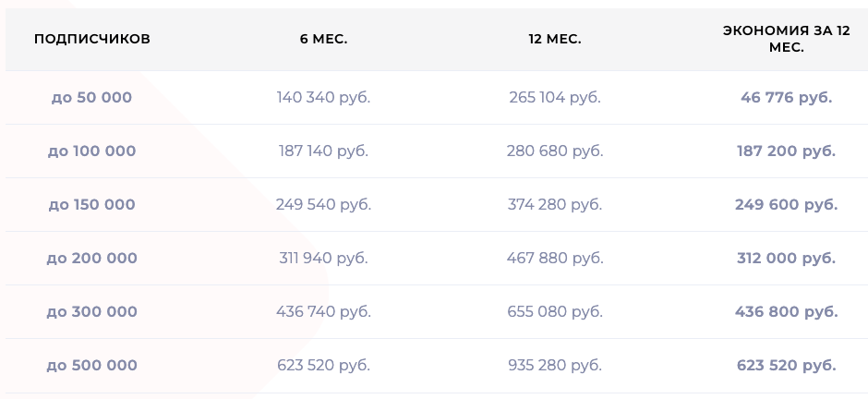The image size is (868, 399).
Task: Click the 46 776 руб. savings value
Action: (786, 97)
